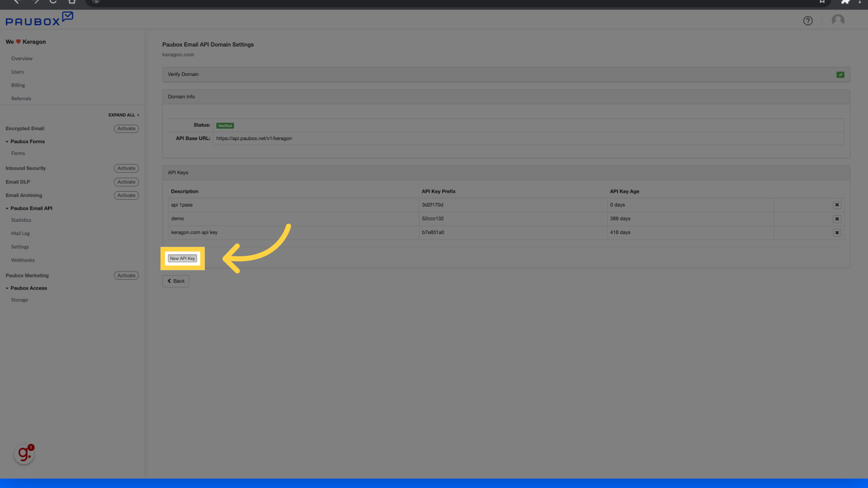Open Billing page
This screenshot has width=868, height=488.
18,85
